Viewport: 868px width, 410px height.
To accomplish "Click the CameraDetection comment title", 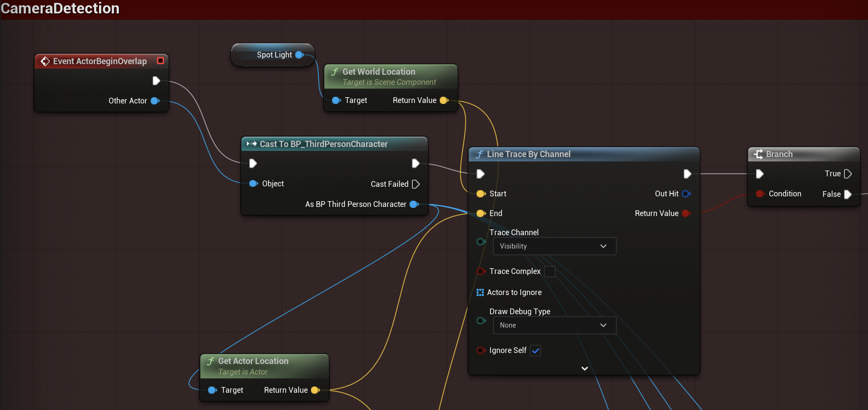I will pos(60,8).
